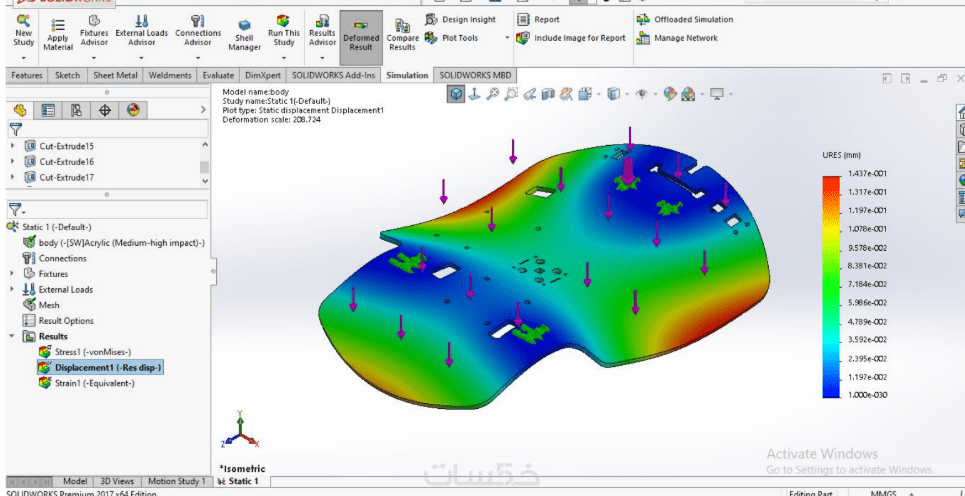Click the Design Insight button

pos(460,20)
